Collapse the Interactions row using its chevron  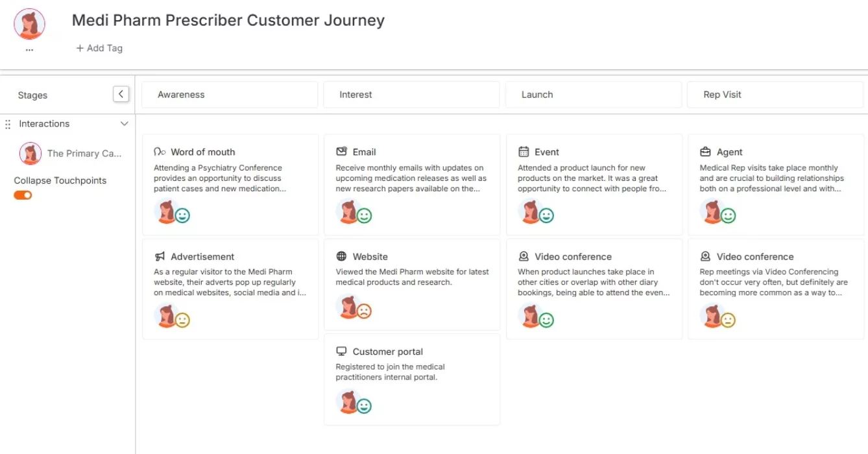click(x=124, y=123)
